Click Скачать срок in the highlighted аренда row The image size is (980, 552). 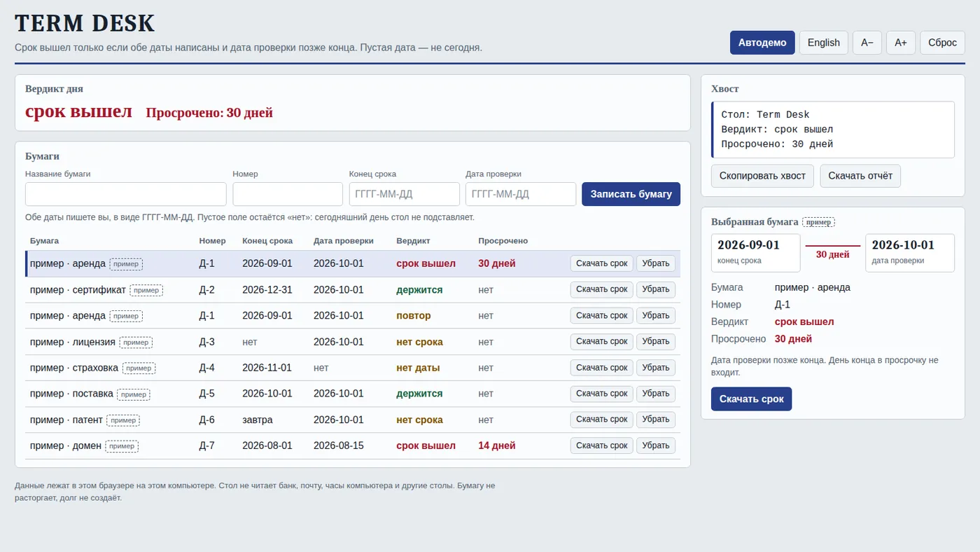tap(602, 263)
